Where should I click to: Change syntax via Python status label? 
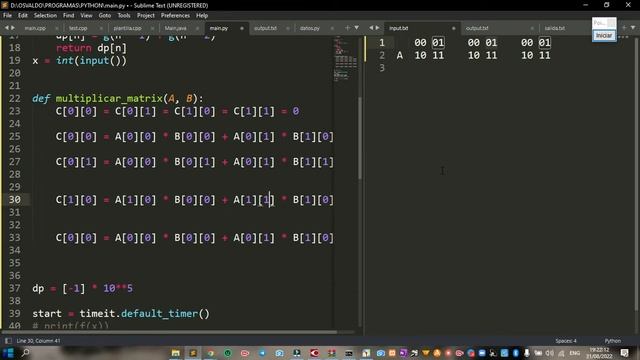click(x=613, y=341)
